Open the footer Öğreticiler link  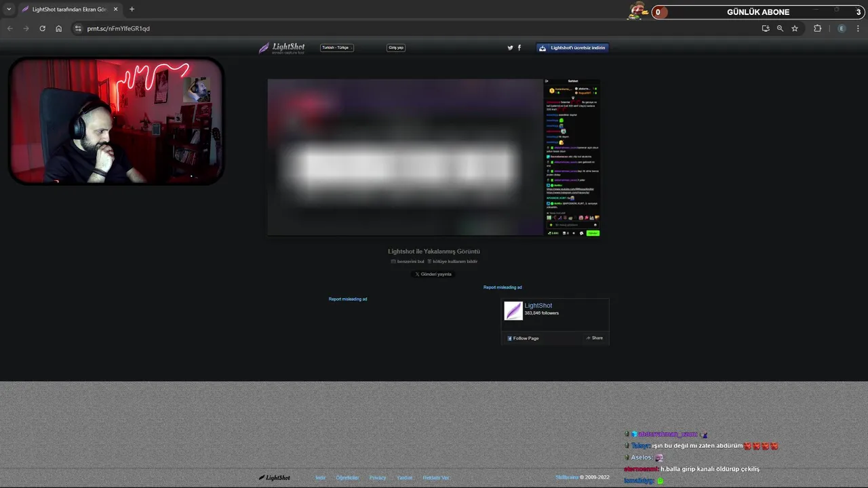coord(347,478)
